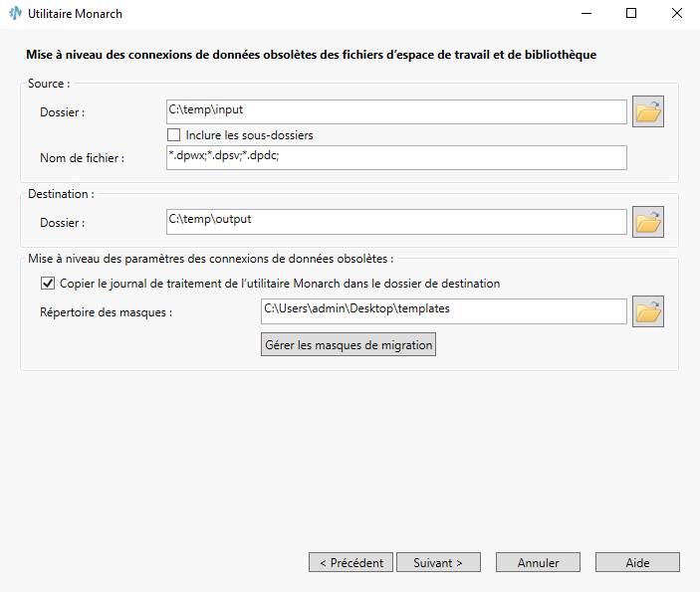
Task: Click the source folder browse icon
Action: (648, 112)
